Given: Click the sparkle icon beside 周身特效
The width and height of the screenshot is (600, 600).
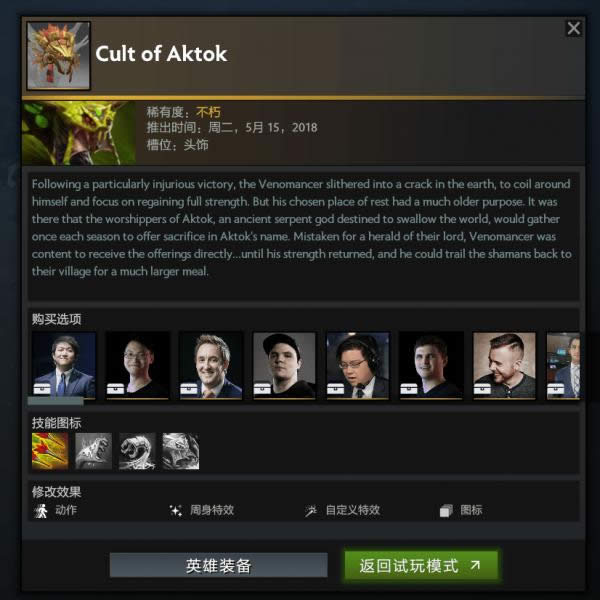Looking at the screenshot, I should click(176, 510).
